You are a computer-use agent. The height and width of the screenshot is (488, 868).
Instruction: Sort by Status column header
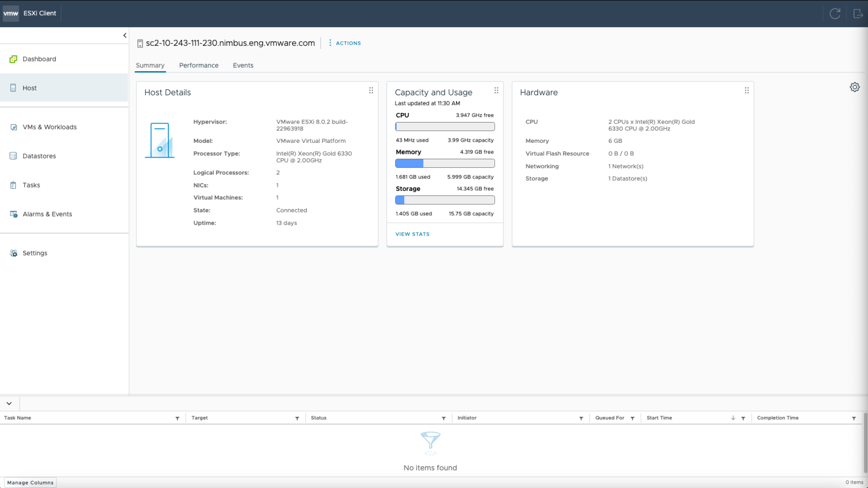319,418
